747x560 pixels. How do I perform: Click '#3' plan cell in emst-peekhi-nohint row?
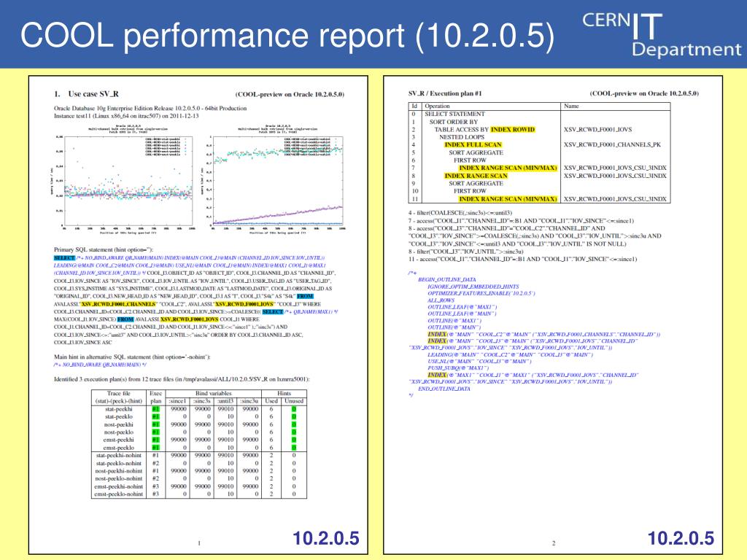[x=155, y=486]
